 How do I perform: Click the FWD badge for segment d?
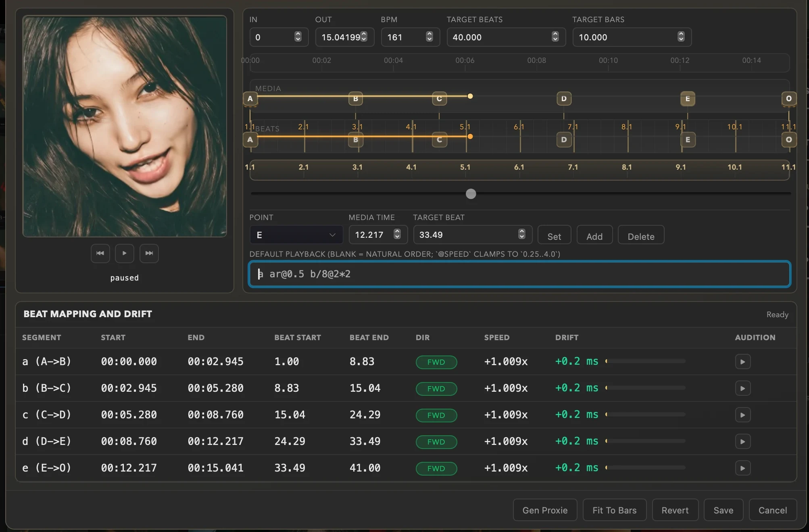tap(436, 442)
